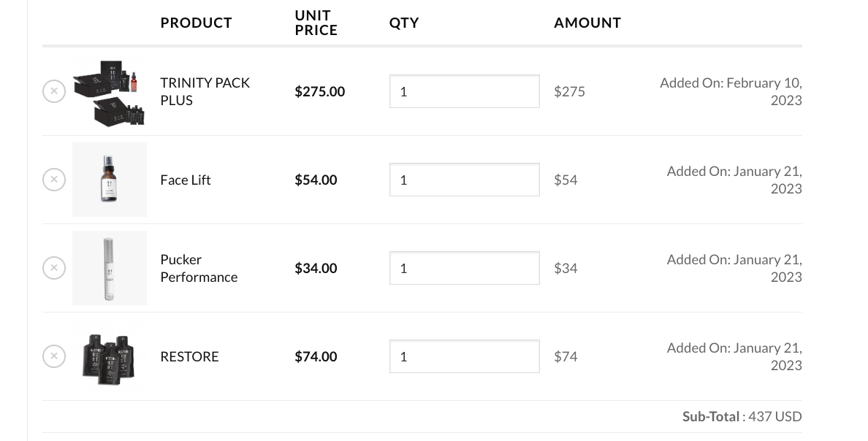Image resolution: width=868 pixels, height=441 pixels.
Task: Click the AMOUNT column header
Action: tap(587, 23)
